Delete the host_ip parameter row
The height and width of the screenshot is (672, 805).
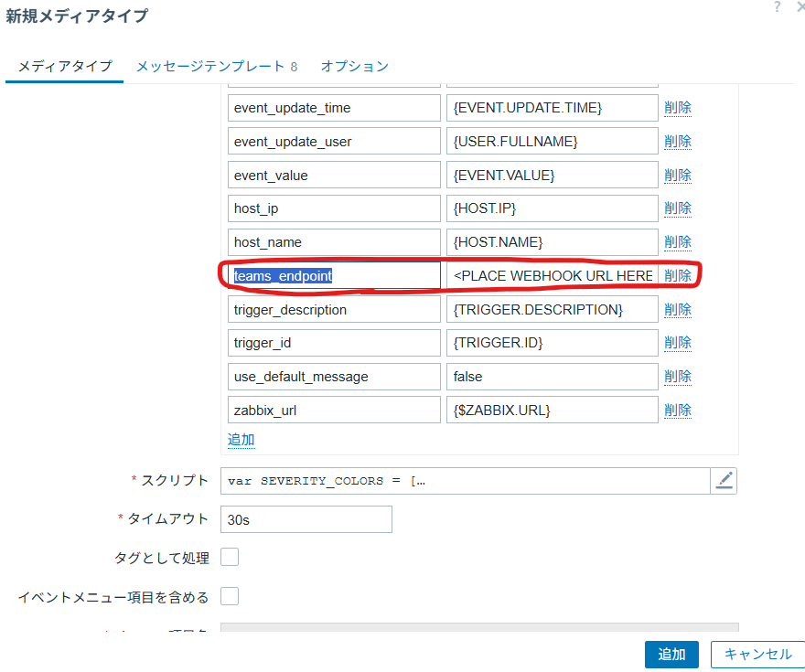(677, 208)
